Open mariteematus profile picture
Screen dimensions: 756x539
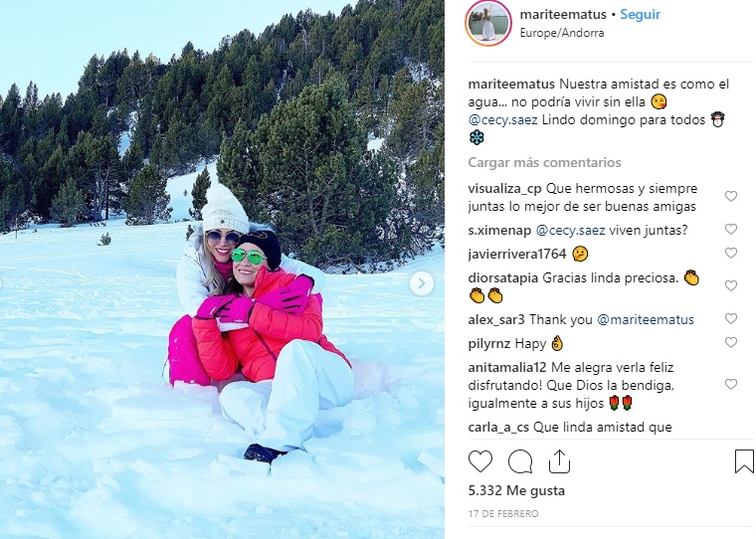(488, 23)
